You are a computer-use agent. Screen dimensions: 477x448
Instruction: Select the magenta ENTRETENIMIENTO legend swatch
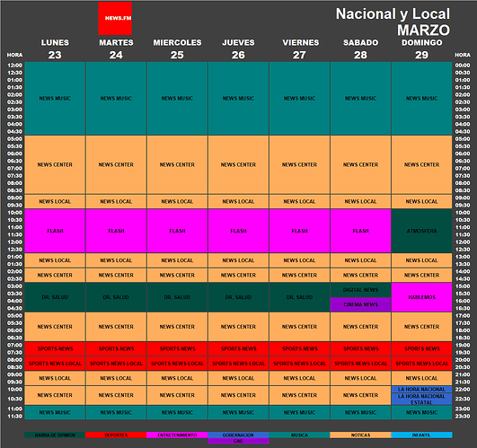(177, 435)
